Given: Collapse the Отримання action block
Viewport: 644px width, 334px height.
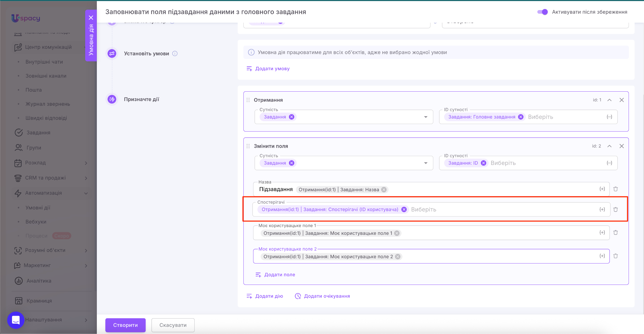Looking at the screenshot, I should click(x=609, y=100).
